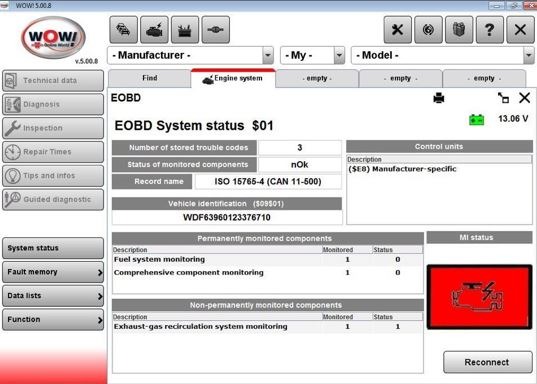
Task: Open the engine system toolbar icon
Action: click(154, 30)
